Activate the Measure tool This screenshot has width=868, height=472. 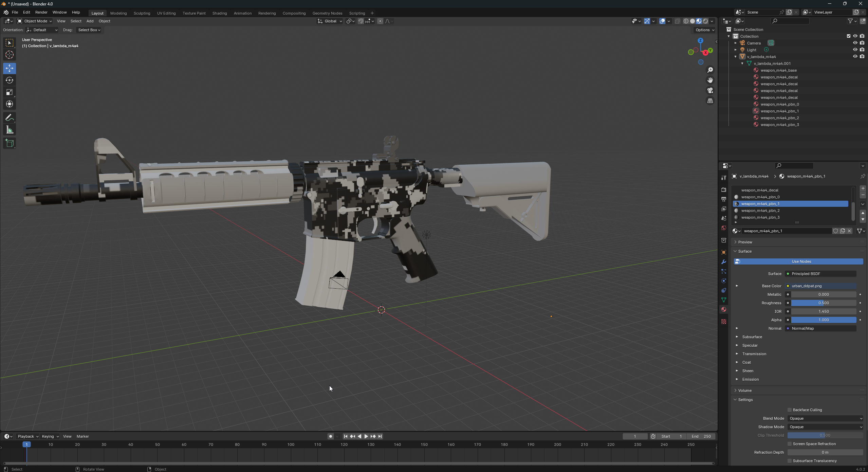(10, 130)
